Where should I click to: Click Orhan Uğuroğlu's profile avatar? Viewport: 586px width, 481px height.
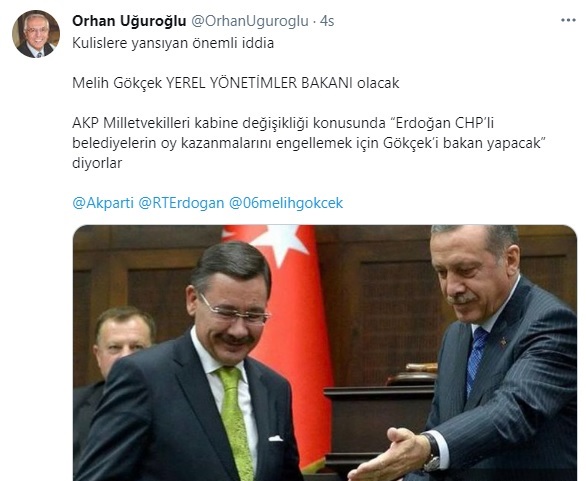(x=36, y=34)
